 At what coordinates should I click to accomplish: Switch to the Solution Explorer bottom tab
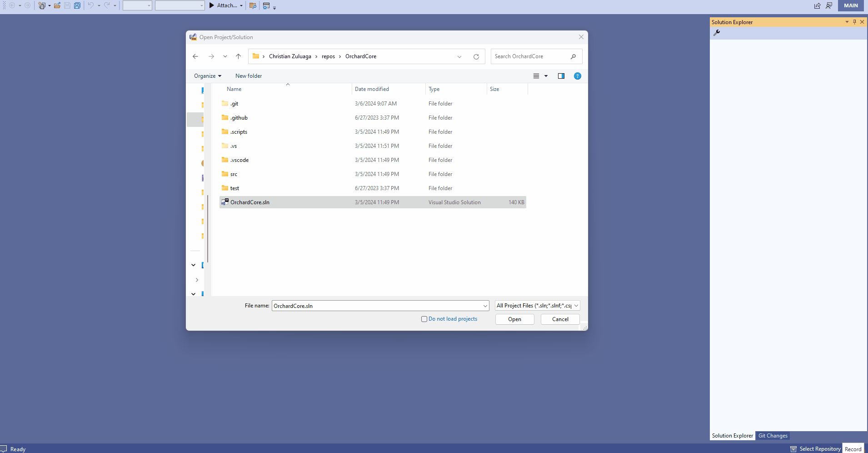point(733,436)
